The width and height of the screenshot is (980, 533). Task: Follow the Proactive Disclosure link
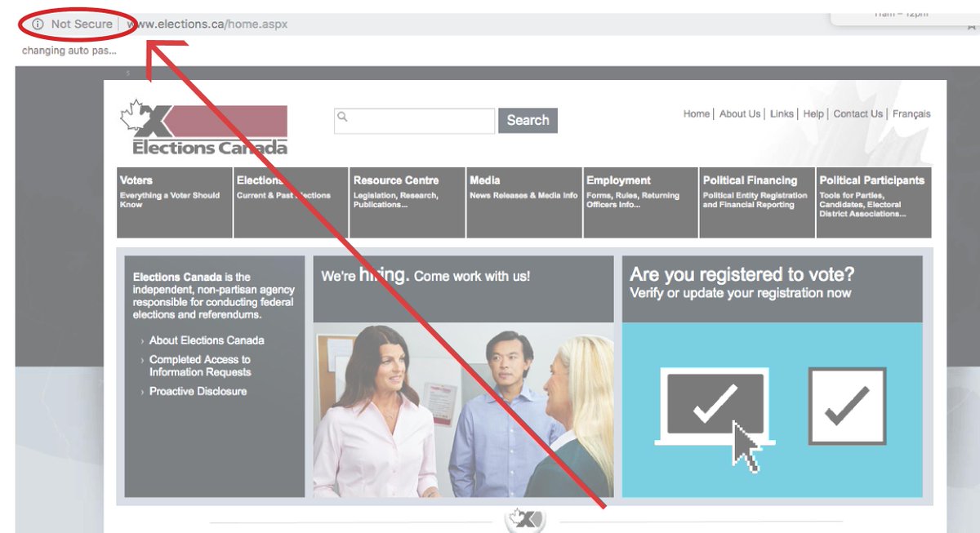tap(198, 392)
